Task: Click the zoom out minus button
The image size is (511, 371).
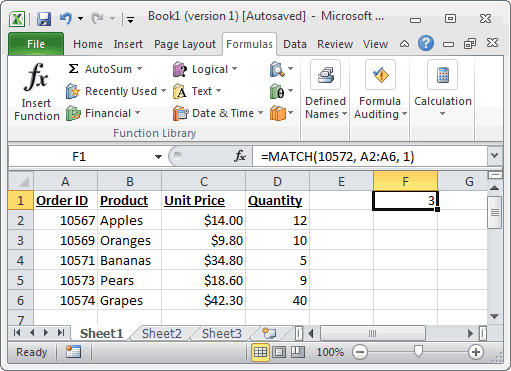Action: coord(360,352)
